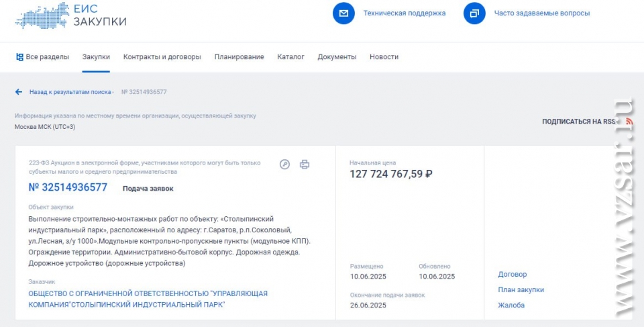Select the Каталог tab
This screenshot has width=644, height=327.
tap(290, 57)
